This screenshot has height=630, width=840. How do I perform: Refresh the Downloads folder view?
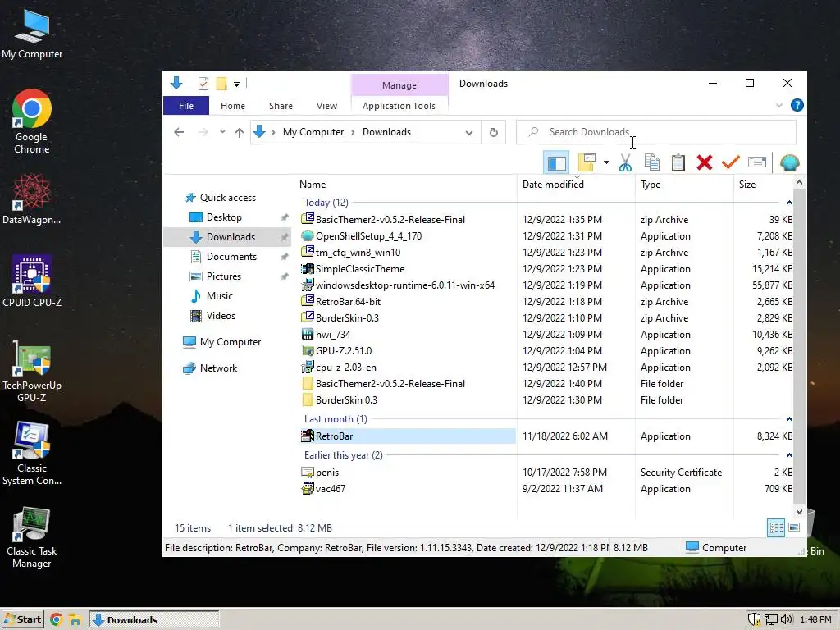(x=493, y=132)
